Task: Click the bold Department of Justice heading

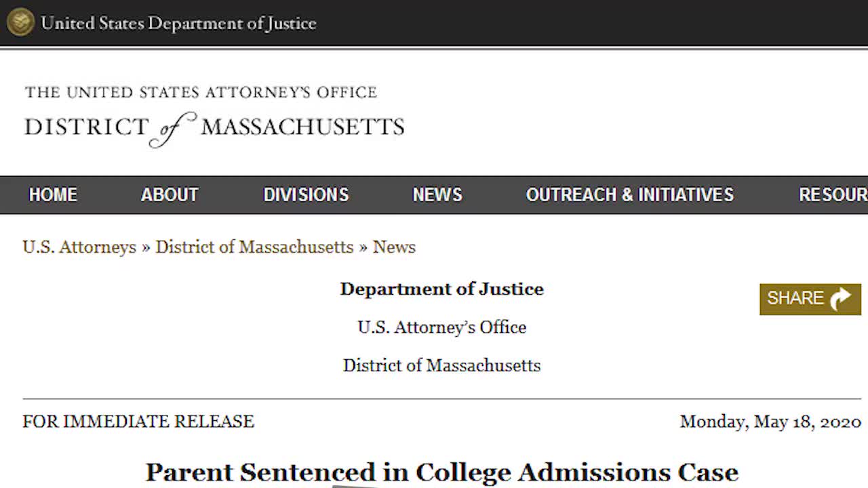Action: point(441,289)
